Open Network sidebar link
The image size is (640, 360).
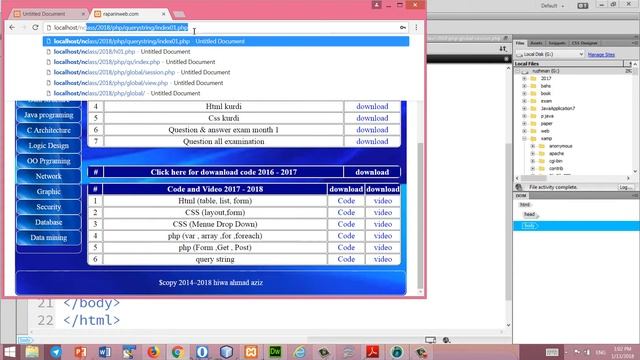49,176
